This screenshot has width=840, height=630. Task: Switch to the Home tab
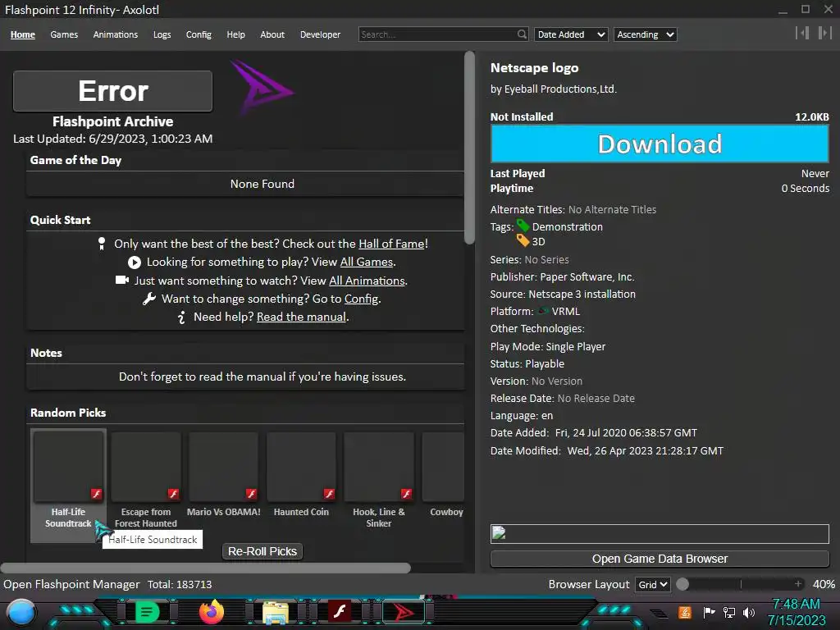click(x=22, y=34)
